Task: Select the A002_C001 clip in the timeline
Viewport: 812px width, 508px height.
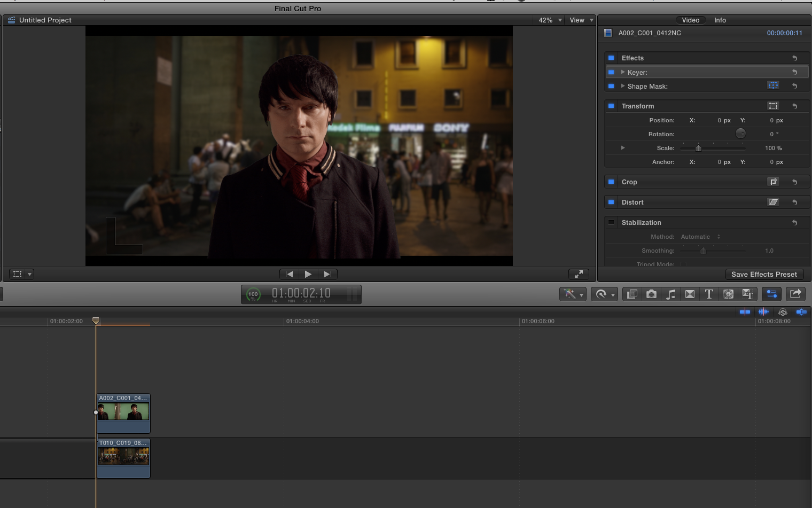Action: click(123, 413)
